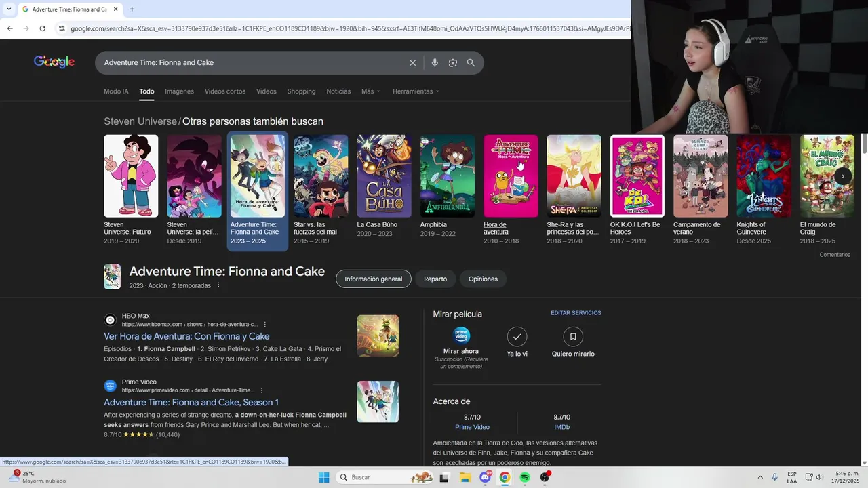
Task: Clear the search query with the X icon
Action: point(412,62)
